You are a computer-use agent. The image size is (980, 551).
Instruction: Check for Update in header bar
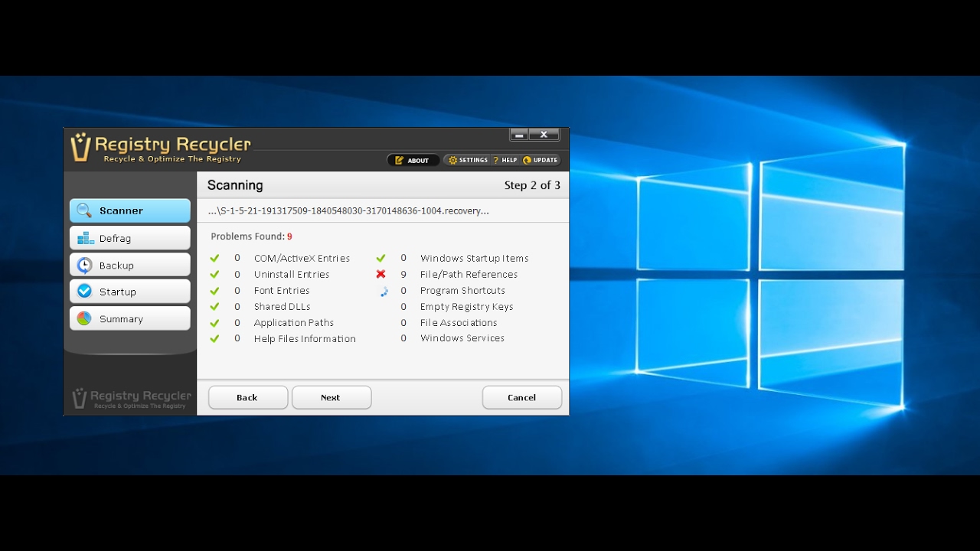[541, 160]
